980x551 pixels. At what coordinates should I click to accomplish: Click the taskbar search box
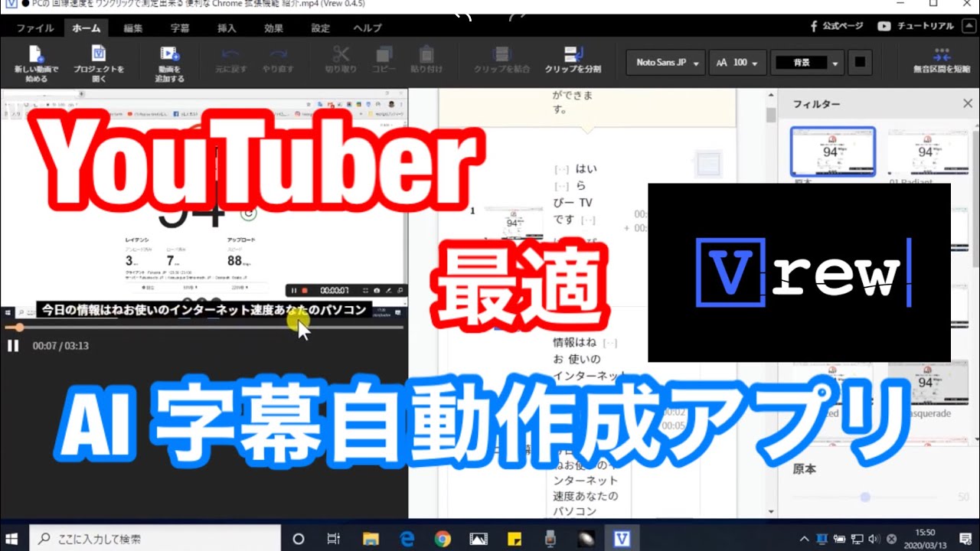click(x=156, y=538)
